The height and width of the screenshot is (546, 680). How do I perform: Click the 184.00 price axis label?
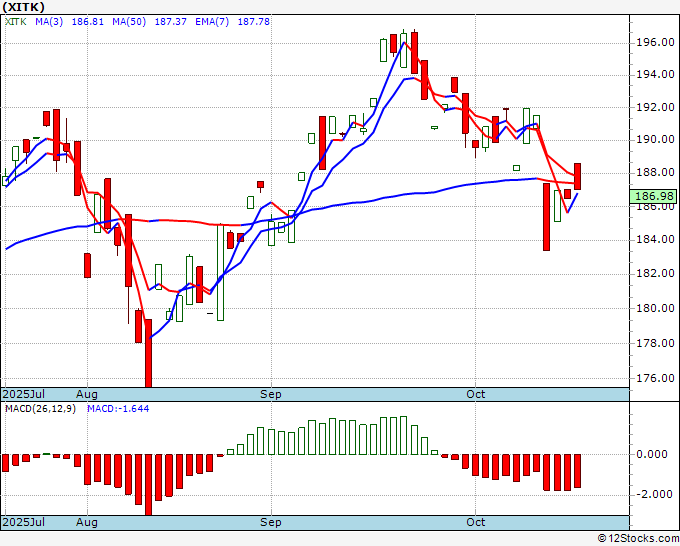[x=655, y=239]
